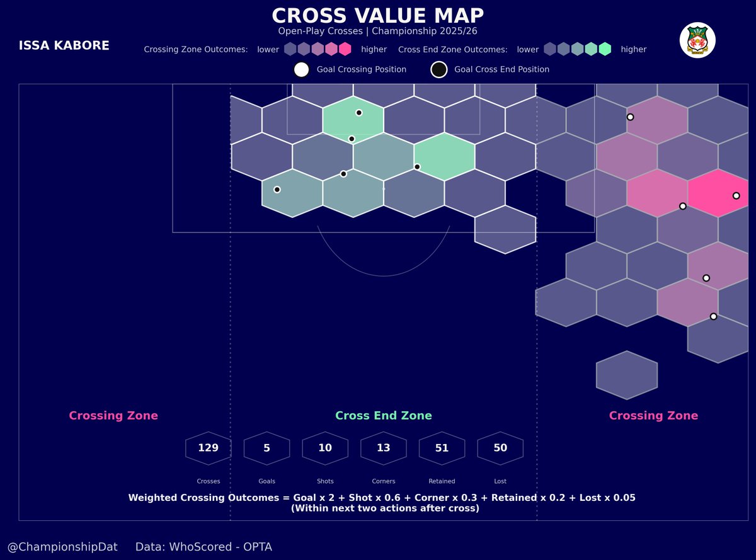Click the "Goal Crossing Position" legend text

[362, 70]
